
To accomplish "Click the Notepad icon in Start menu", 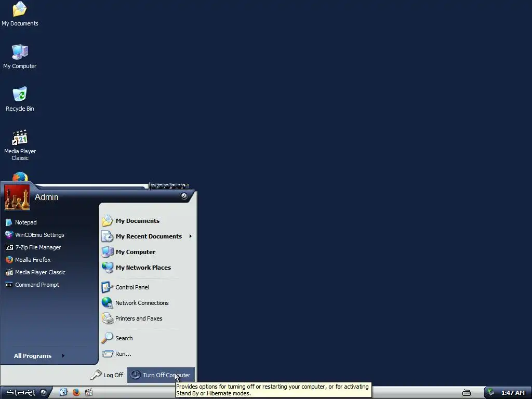I will click(9, 222).
